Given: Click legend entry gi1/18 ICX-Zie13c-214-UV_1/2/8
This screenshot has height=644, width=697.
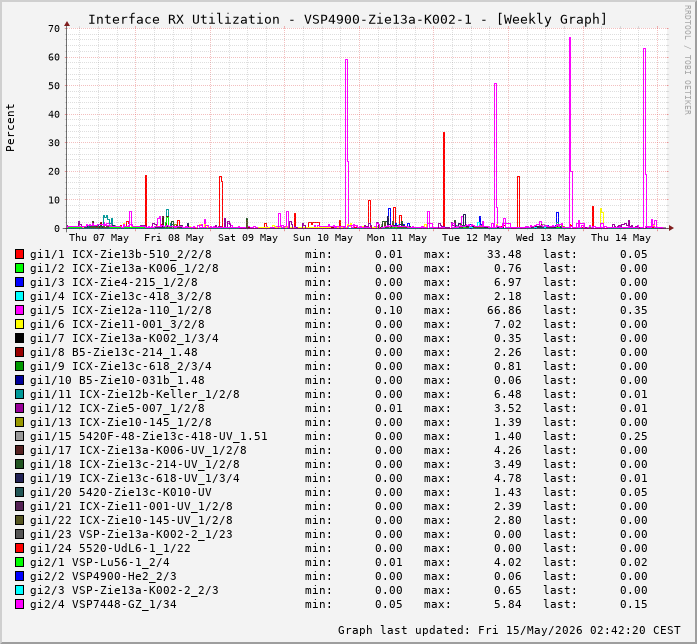Looking at the screenshot, I should tap(135, 464).
